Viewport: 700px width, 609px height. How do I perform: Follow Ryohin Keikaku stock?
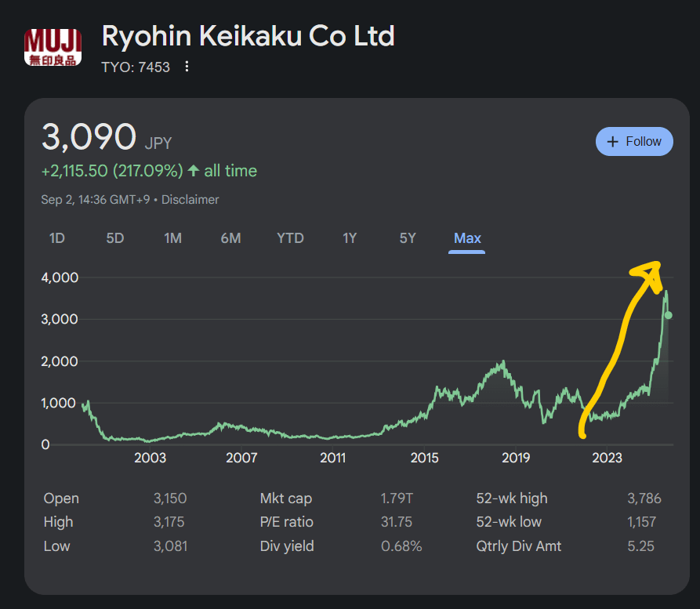(634, 142)
